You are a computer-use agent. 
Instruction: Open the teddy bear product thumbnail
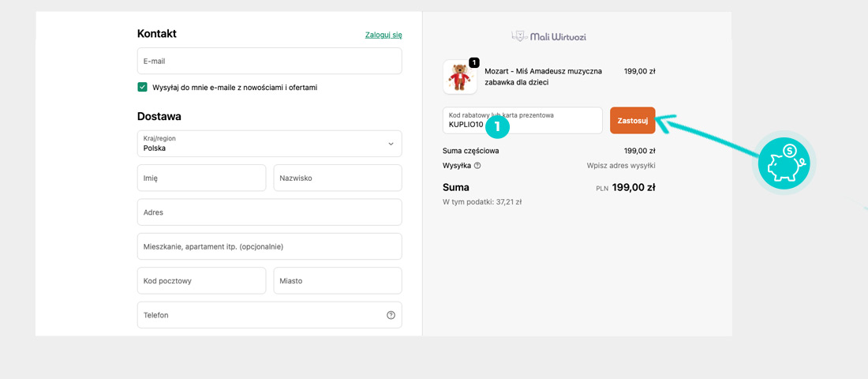pos(459,77)
